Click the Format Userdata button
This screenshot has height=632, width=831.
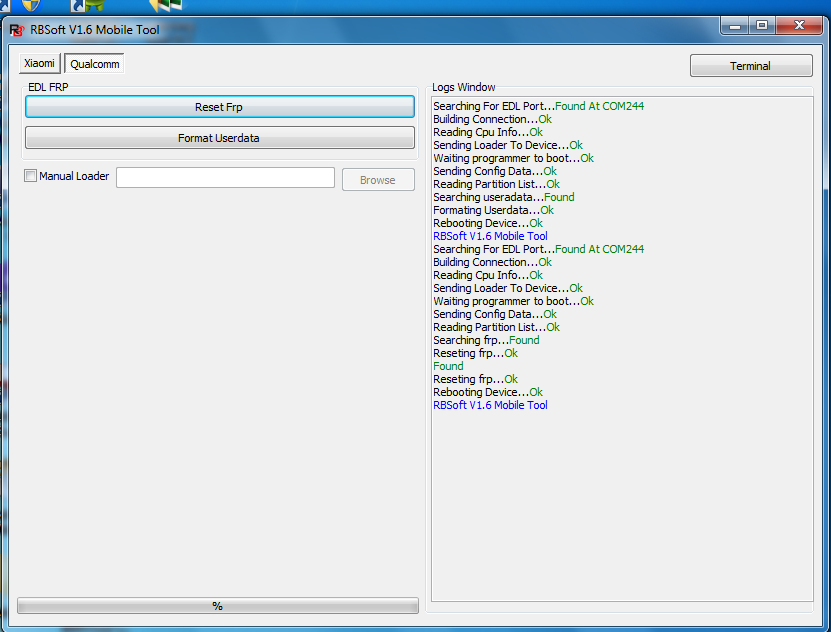[219, 138]
